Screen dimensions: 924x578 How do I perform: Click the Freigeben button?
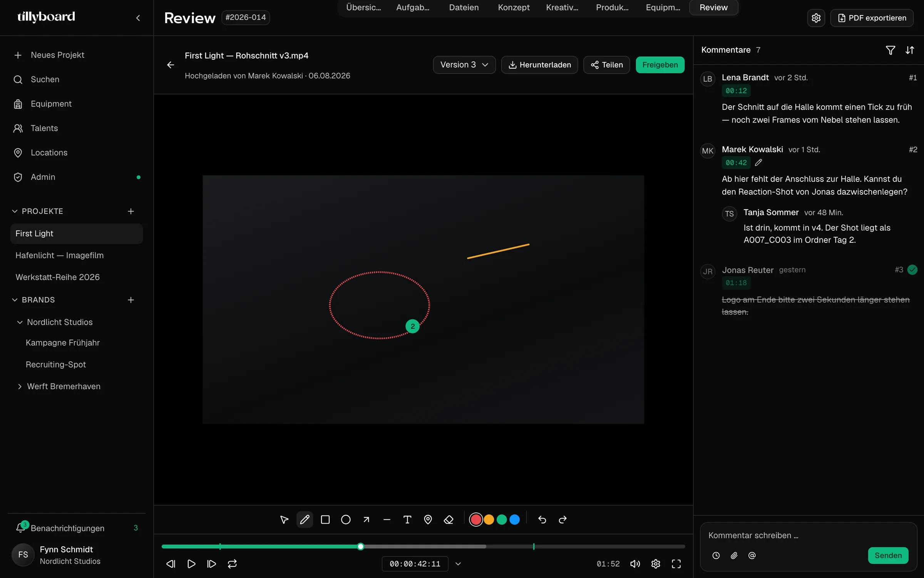pyautogui.click(x=660, y=65)
